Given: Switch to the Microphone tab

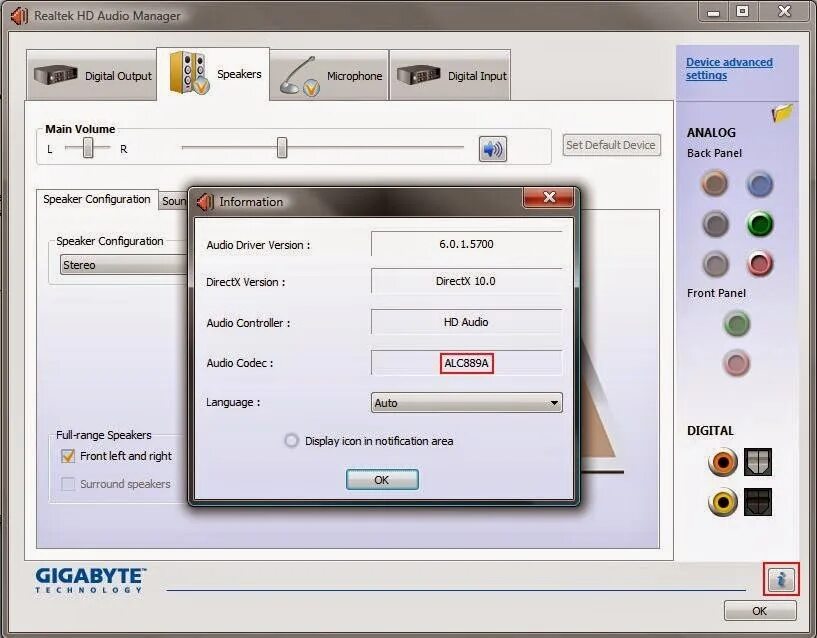Looking at the screenshot, I should tap(329, 76).
